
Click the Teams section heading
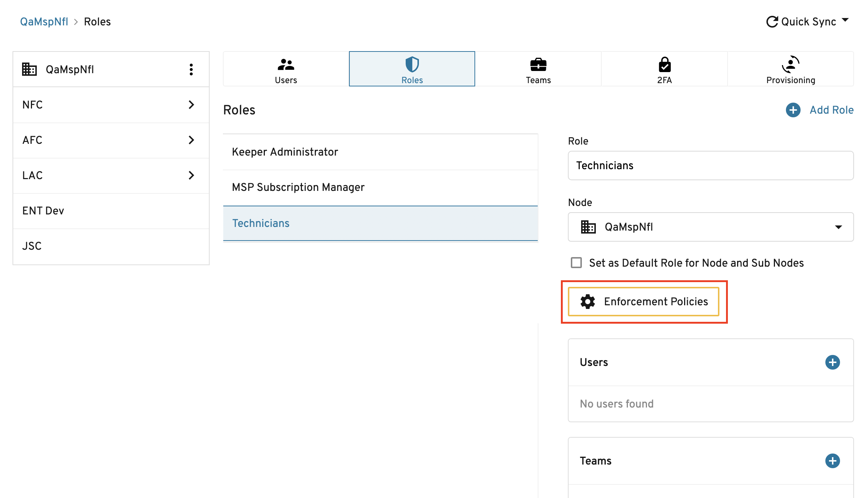pyautogui.click(x=595, y=461)
